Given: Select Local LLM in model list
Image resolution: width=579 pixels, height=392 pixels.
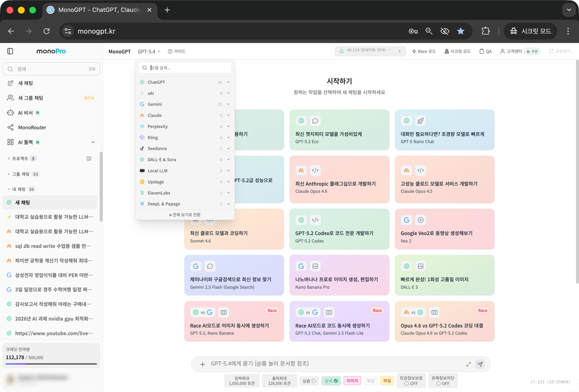Looking at the screenshot, I should coord(185,171).
